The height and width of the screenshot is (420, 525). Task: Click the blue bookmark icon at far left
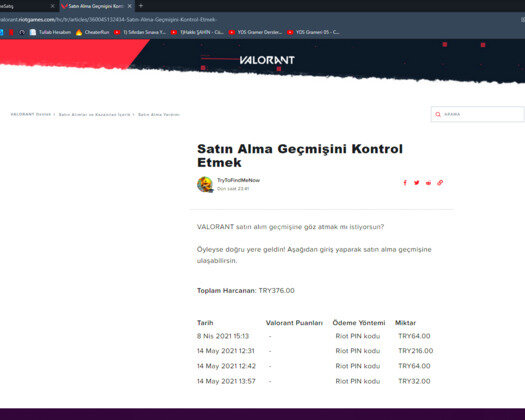pyautogui.click(x=1, y=32)
